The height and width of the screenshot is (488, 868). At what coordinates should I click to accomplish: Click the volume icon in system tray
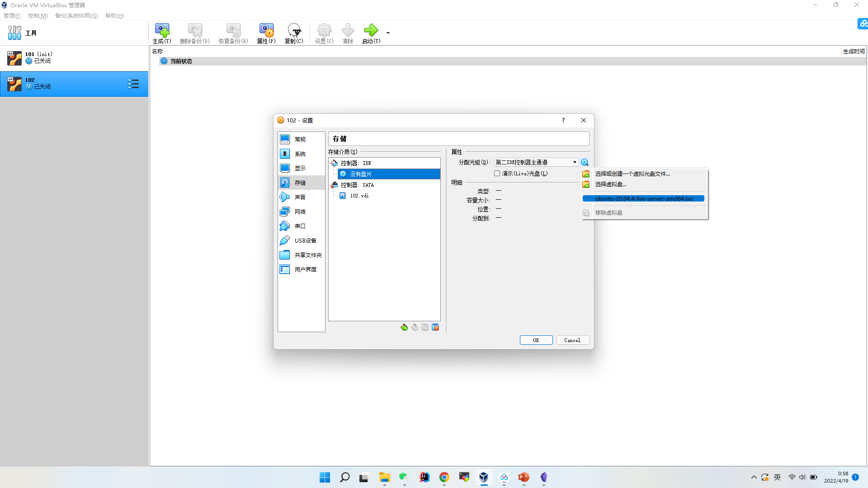pyautogui.click(x=802, y=477)
